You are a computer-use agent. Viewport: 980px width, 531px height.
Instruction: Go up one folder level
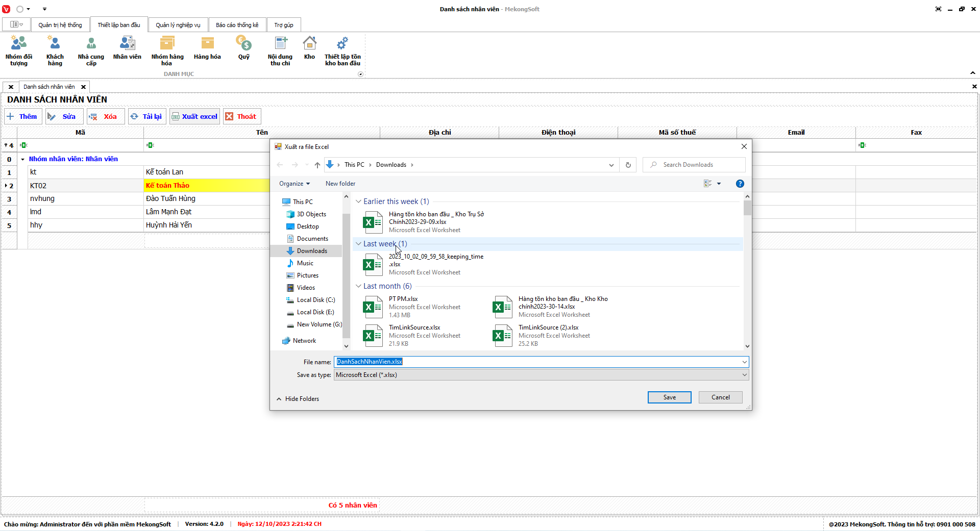pyautogui.click(x=317, y=165)
